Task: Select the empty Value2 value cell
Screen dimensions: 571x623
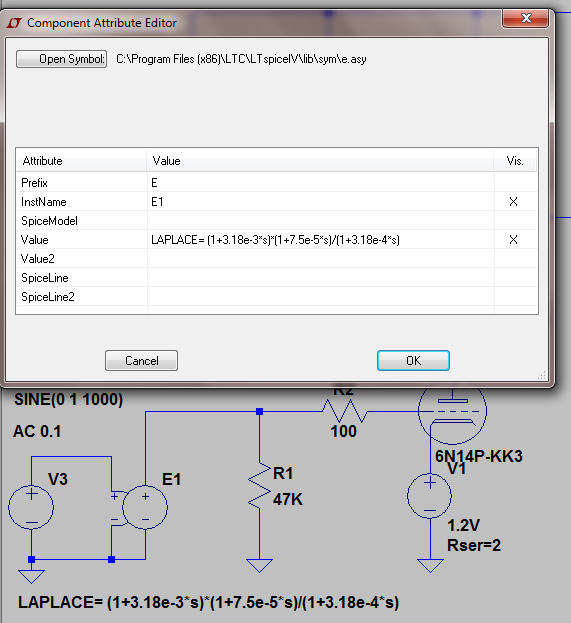Action: click(320, 259)
